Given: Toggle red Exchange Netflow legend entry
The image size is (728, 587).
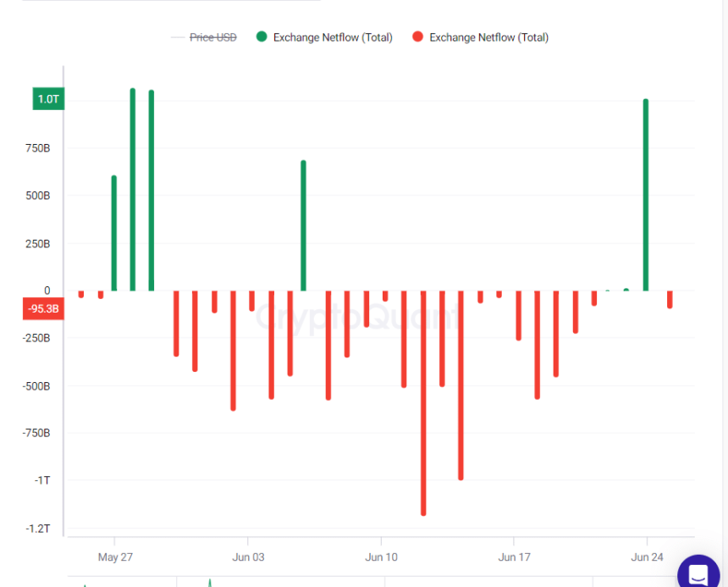Looking at the screenshot, I should pyautogui.click(x=488, y=37).
